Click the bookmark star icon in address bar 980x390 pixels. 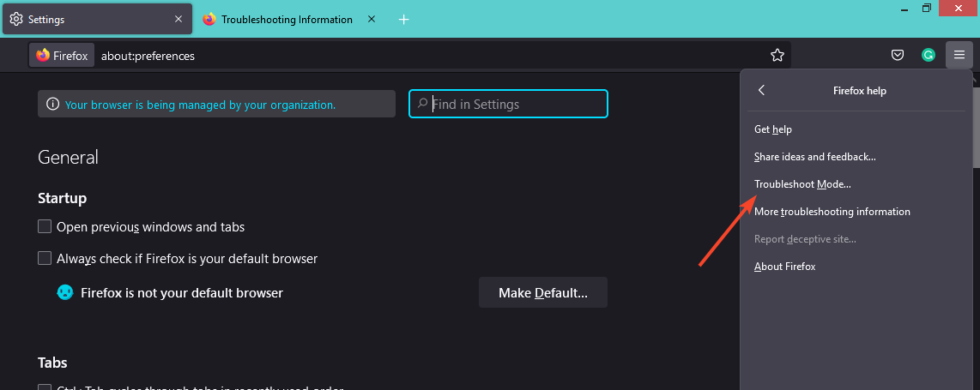tap(777, 56)
